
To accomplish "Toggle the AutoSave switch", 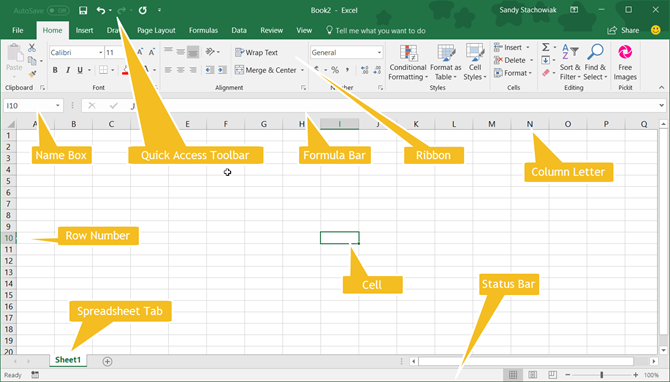I will [x=58, y=10].
